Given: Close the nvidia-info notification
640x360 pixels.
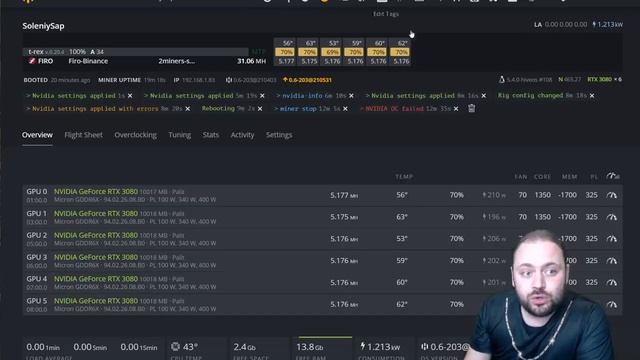Looking at the screenshot, I should [x=351, y=96].
